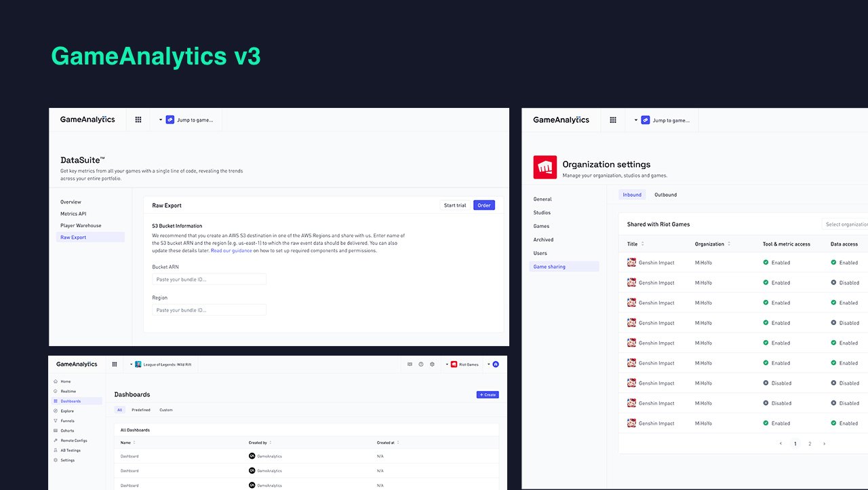Click the Order button in Raw Export
The width and height of the screenshot is (868, 490).
click(x=484, y=206)
